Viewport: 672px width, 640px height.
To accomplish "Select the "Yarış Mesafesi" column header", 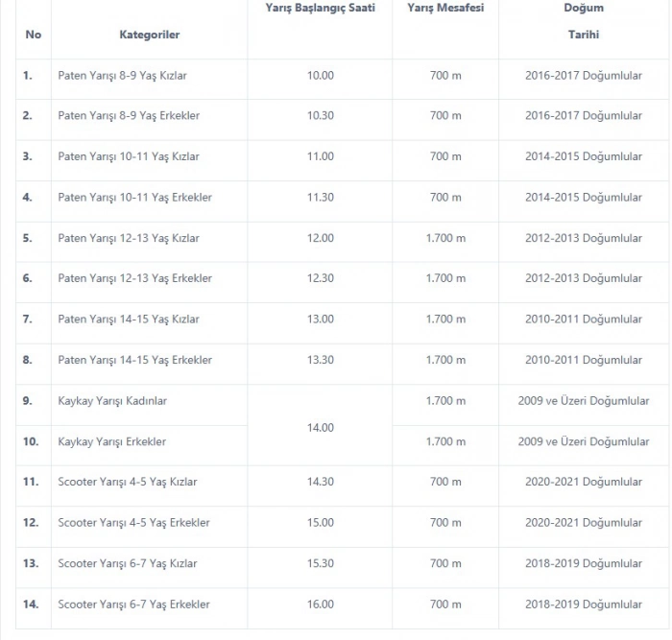I will click(x=445, y=9).
